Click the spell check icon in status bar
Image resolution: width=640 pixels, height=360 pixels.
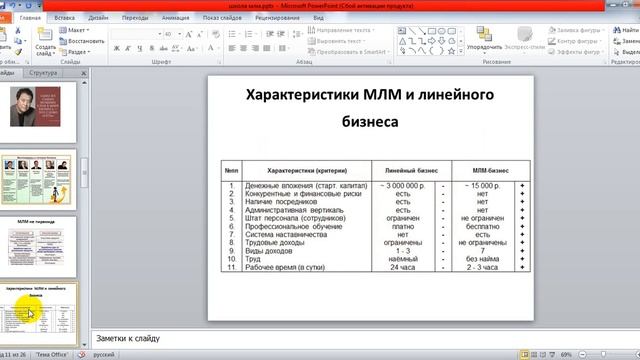[82, 355]
